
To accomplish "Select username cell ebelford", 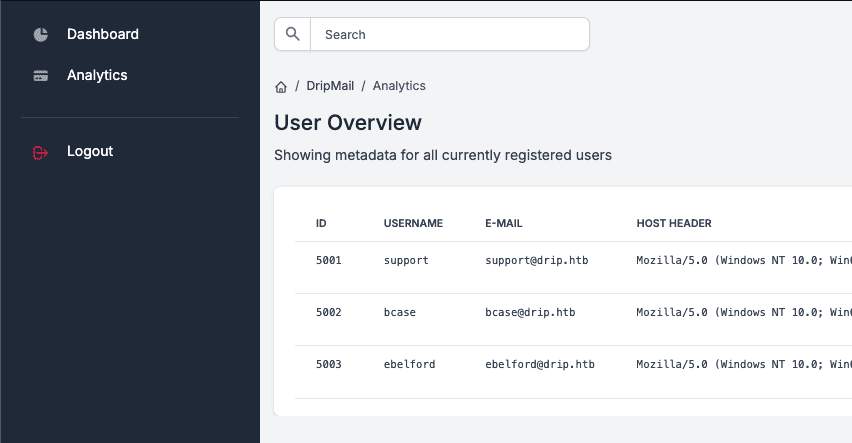I will (409, 365).
